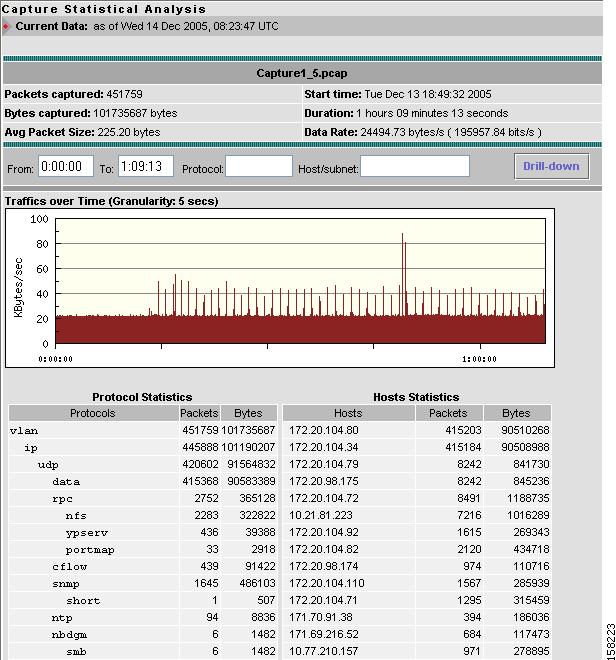The height and width of the screenshot is (660, 616).
Task: Select the ypserv protocol row
Action: (143, 532)
